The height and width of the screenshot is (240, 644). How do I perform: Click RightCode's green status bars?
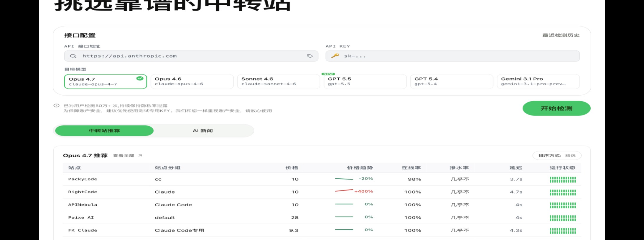click(x=563, y=192)
